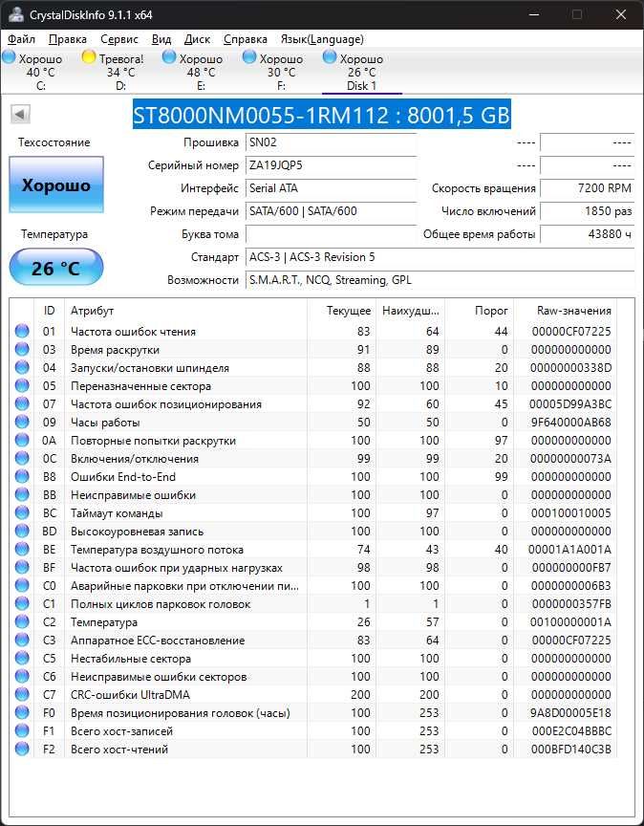Click status icon of Нестабильные сектора row
Viewport: 644px width, 826px height.
coord(22,659)
